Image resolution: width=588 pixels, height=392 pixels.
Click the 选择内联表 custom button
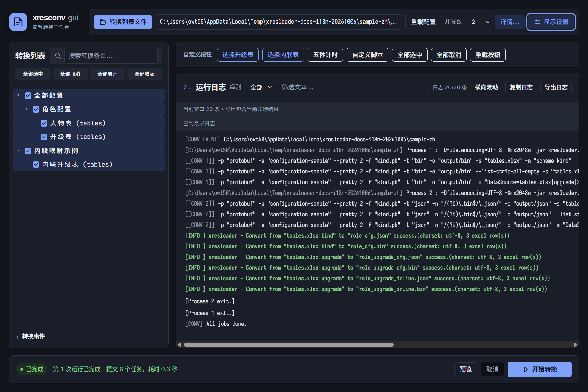(283, 55)
